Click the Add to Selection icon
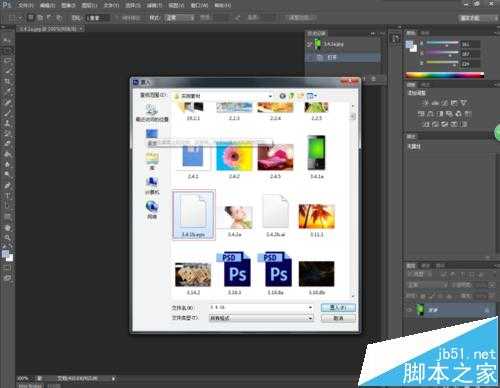 40,17
